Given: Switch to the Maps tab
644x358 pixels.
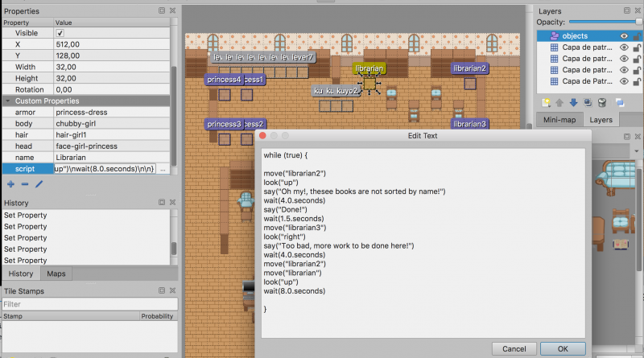Looking at the screenshot, I should tap(56, 274).
